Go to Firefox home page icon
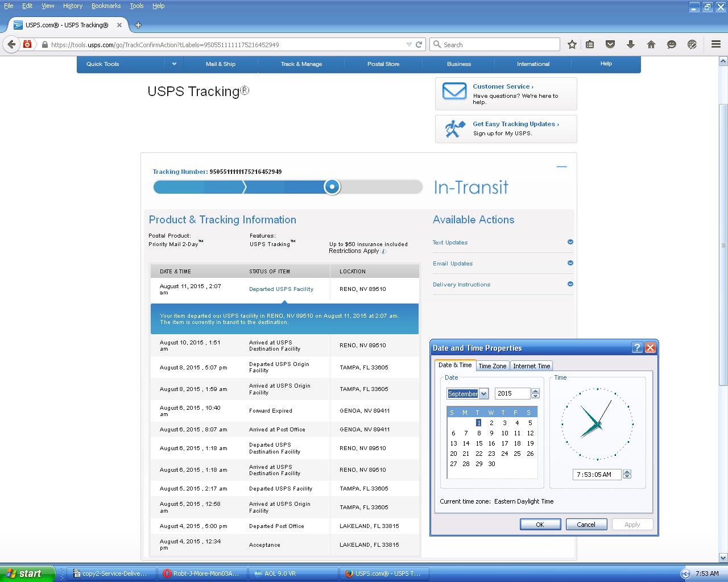 coord(651,44)
